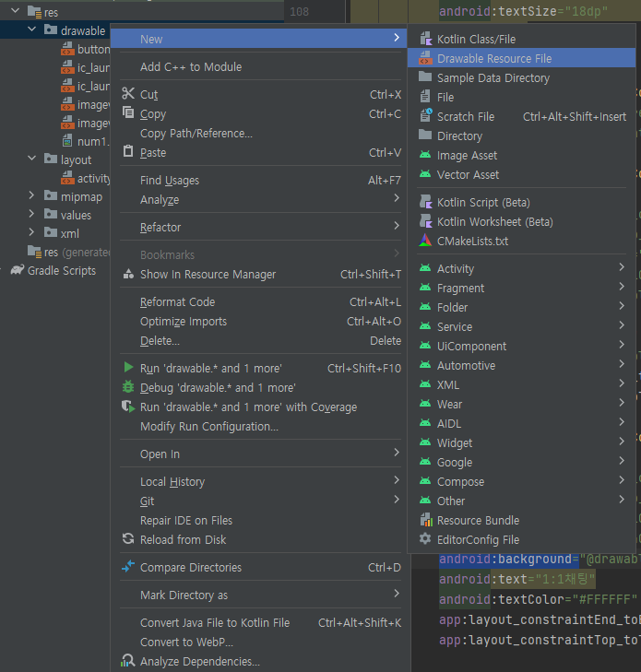Click the plain File document icon
The image size is (641, 672).
(x=425, y=97)
